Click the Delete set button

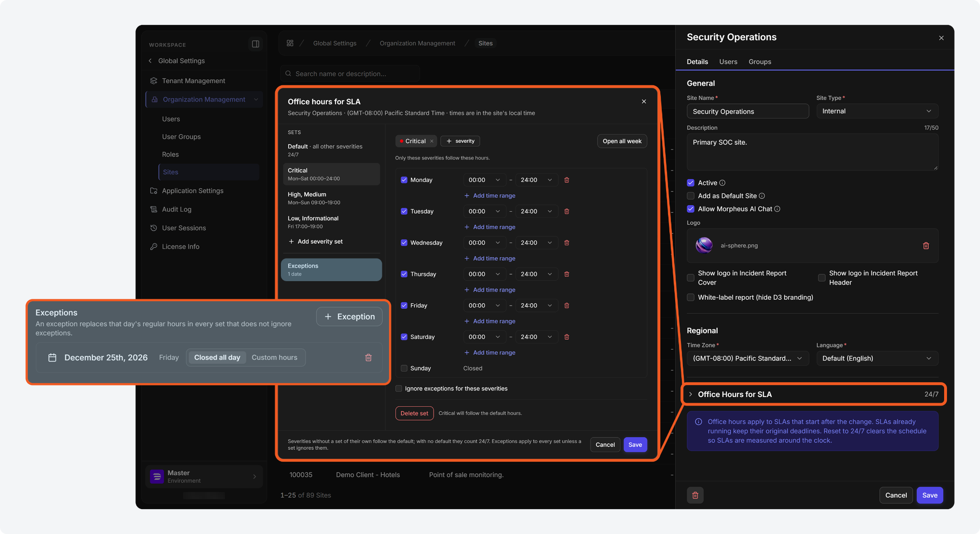414,413
